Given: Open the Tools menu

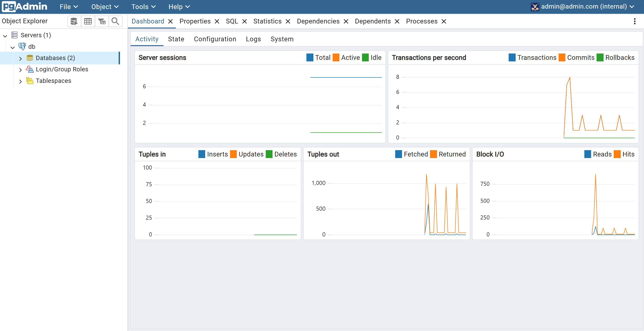Looking at the screenshot, I should [x=143, y=7].
